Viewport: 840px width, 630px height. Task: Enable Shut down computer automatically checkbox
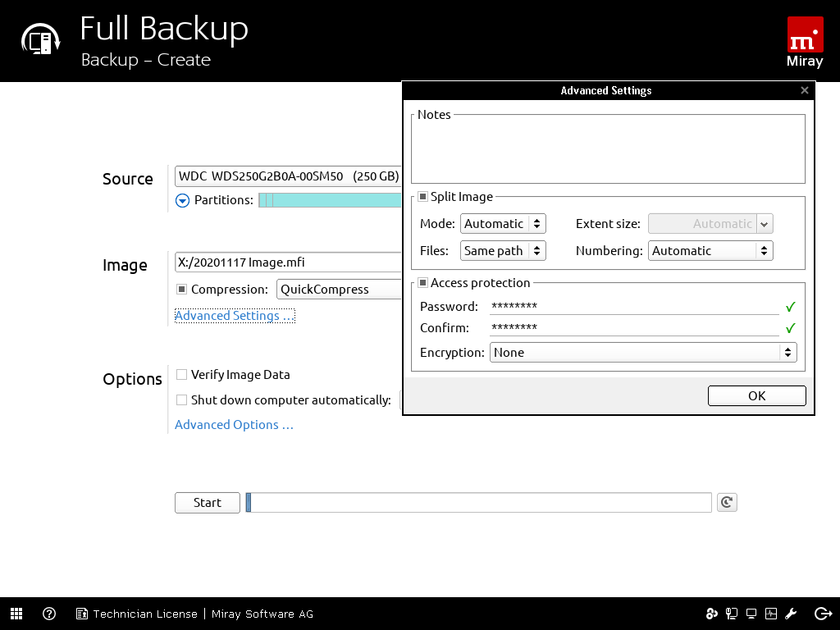coord(182,400)
